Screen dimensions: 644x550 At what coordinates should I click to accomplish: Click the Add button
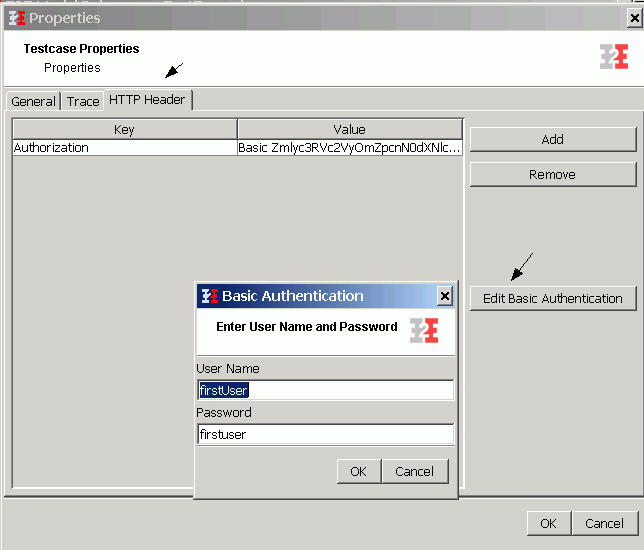tap(553, 139)
